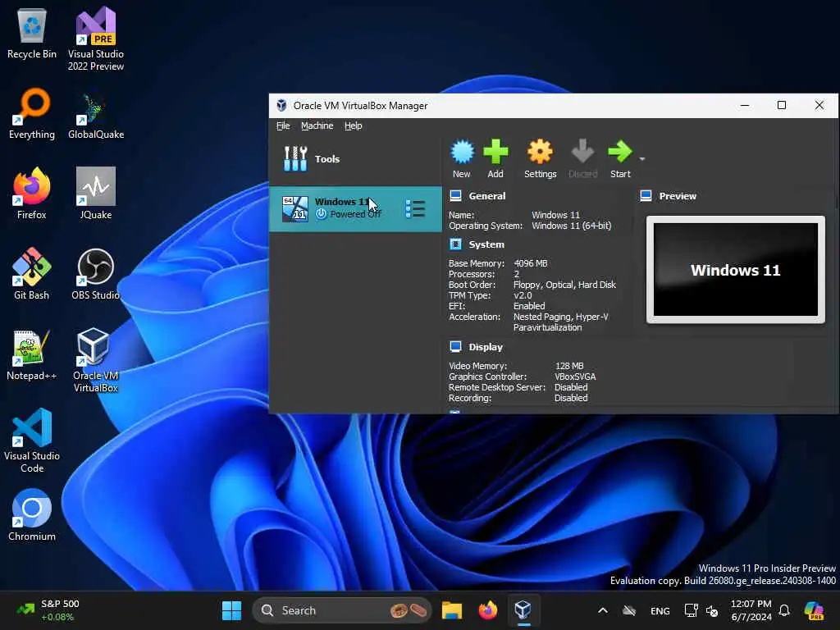Screen dimensions: 840x630
Task: Click the Preview section header
Action: click(x=678, y=196)
